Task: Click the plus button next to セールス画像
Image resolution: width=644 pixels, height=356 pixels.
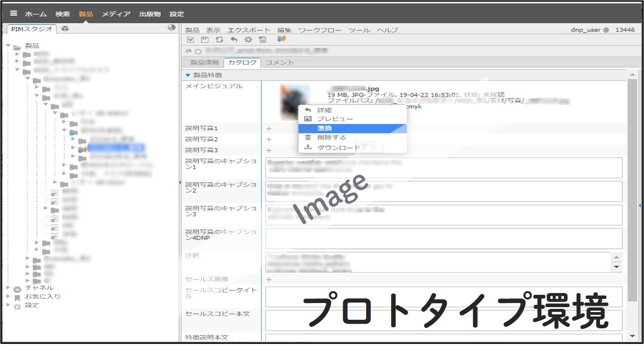Action: click(268, 279)
